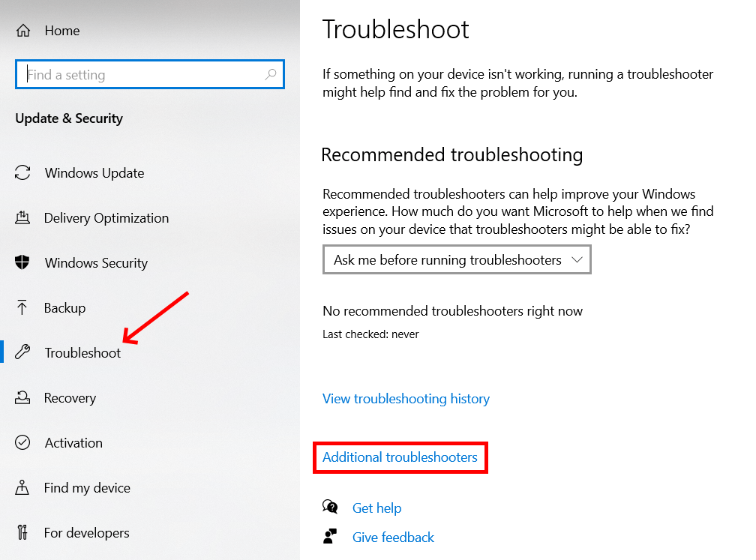Click the Home house icon

tap(25, 30)
